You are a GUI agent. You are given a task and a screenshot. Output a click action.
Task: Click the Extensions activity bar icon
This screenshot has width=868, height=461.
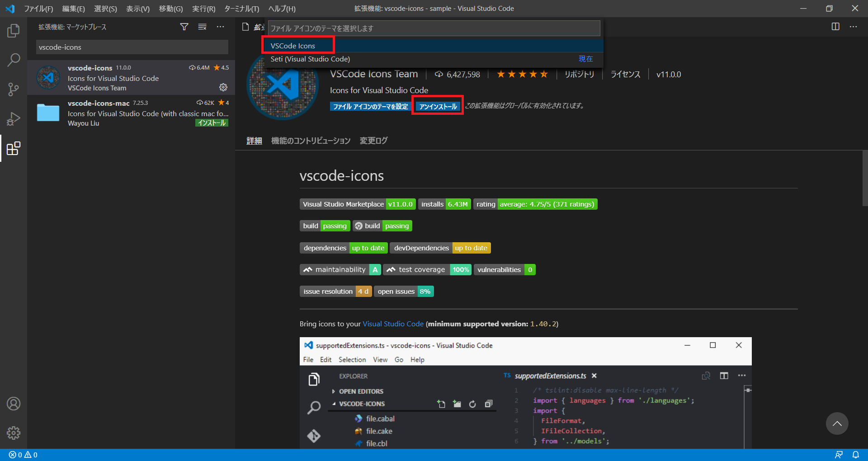click(14, 148)
